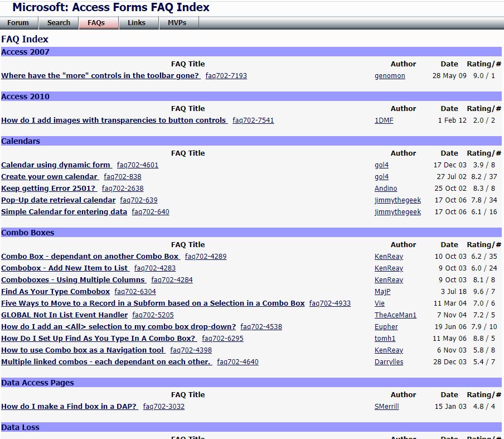Open author genomon's profile
The image size is (504, 439).
click(390, 76)
